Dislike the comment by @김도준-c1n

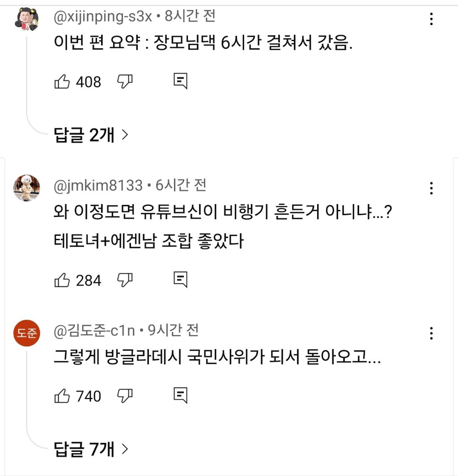[125, 396]
